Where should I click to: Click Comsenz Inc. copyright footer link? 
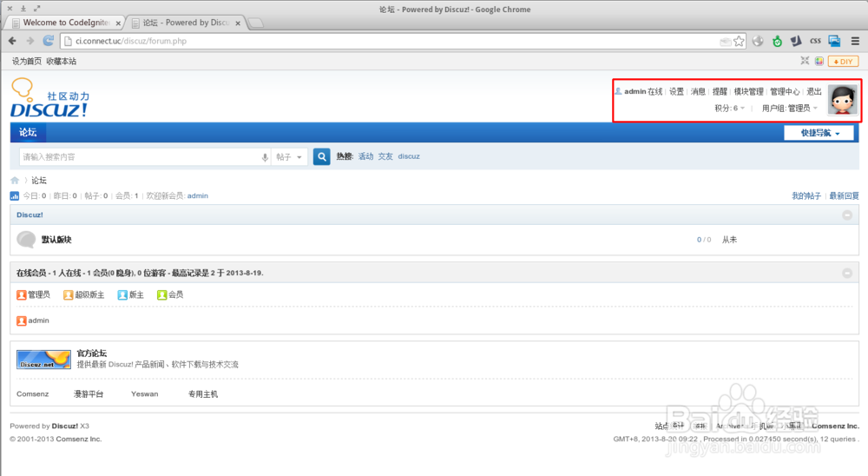point(79,439)
